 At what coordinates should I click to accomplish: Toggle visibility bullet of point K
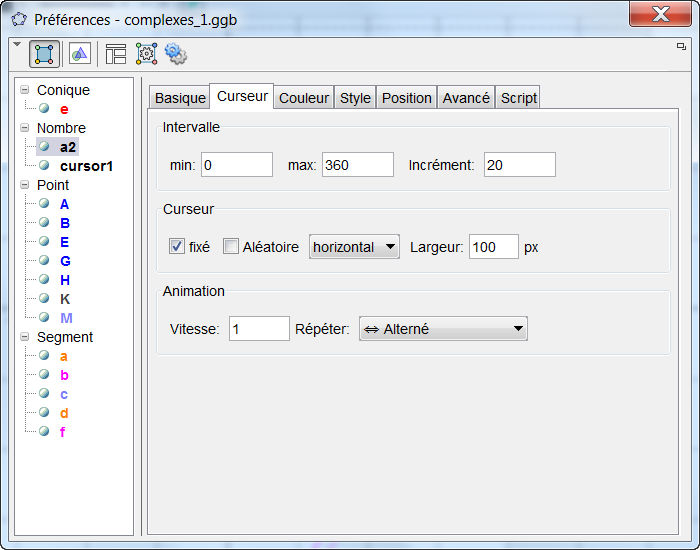point(44,298)
